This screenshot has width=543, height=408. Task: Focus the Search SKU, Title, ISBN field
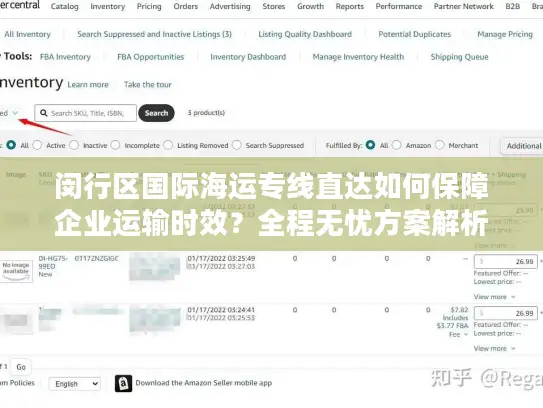pos(86,113)
